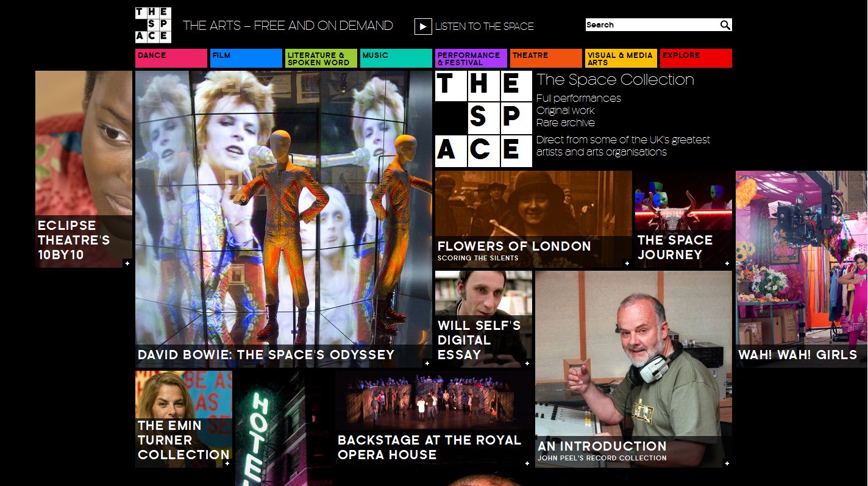Screen dimensions: 868x486
Task: Open Wah! Wah! Girls title link
Action: click(798, 355)
